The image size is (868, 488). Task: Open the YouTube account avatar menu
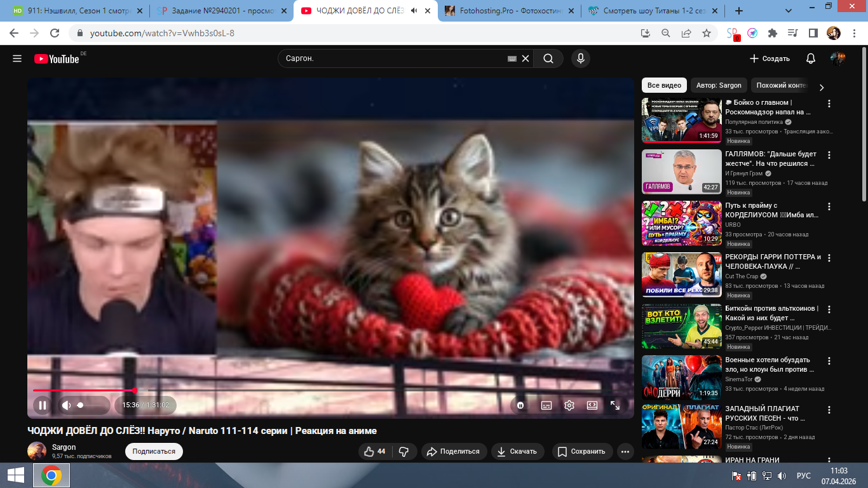point(838,58)
